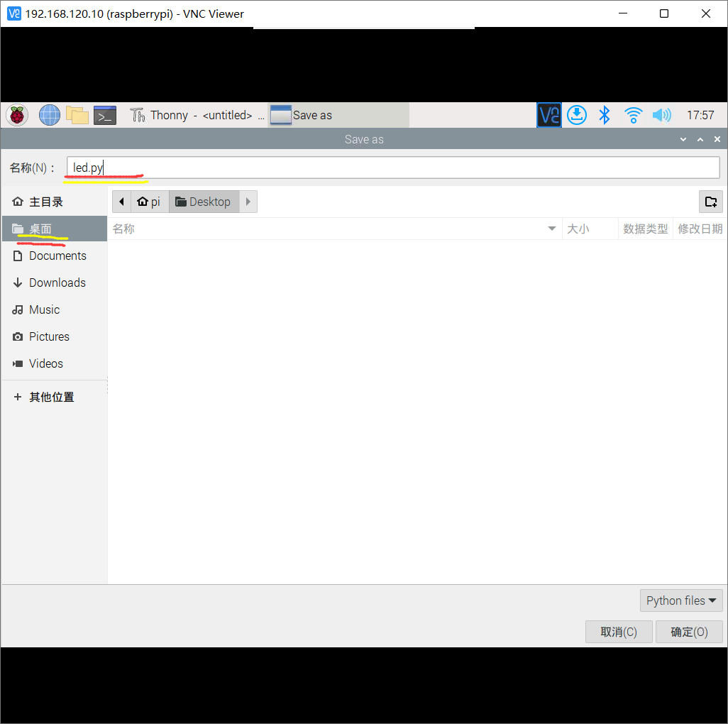Open Pictures in the sidebar

[x=55, y=336]
